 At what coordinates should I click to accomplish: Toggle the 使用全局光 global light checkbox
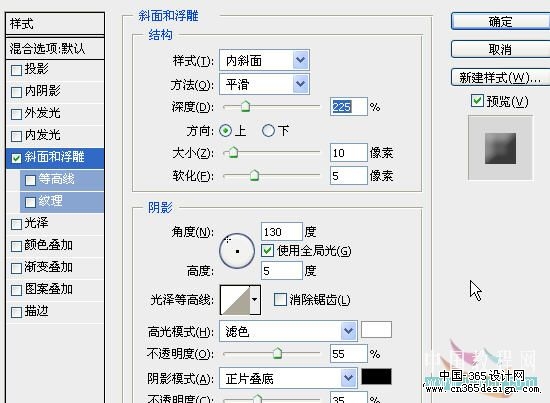pyautogui.click(x=267, y=250)
